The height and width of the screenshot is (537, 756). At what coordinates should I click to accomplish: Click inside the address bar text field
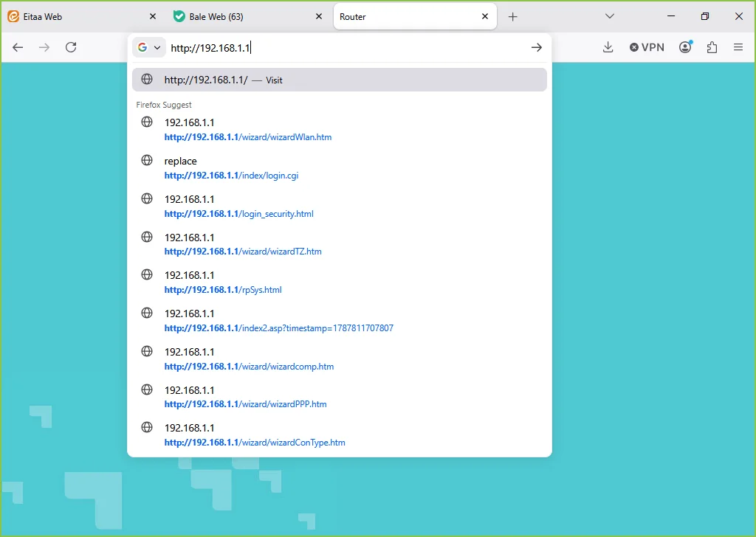(x=347, y=48)
